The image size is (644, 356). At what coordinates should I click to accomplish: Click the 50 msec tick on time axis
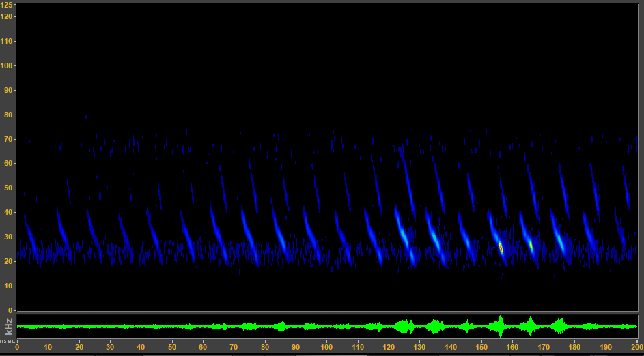click(x=172, y=347)
